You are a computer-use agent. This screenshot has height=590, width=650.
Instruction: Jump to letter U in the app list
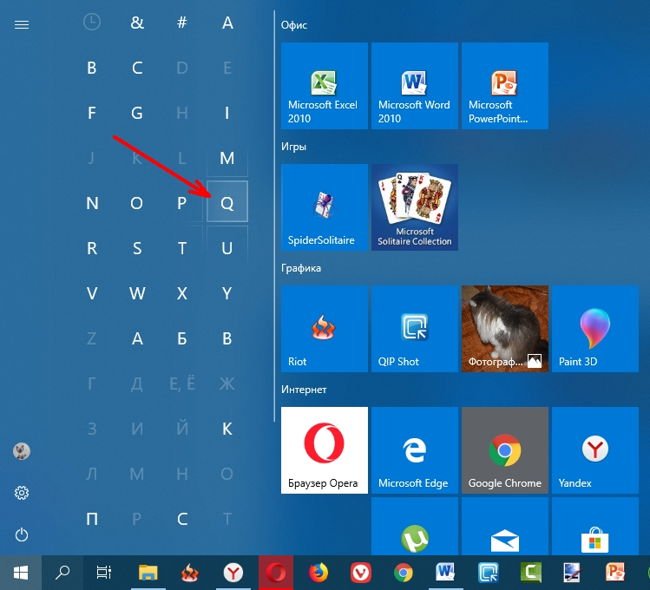(227, 248)
